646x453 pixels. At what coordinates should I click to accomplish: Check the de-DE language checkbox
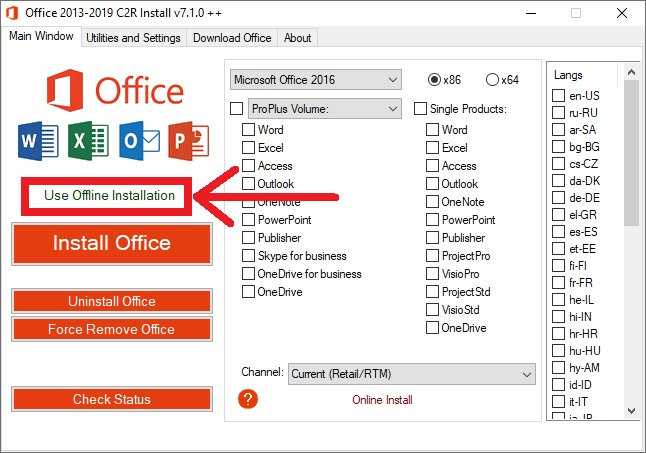click(x=558, y=198)
